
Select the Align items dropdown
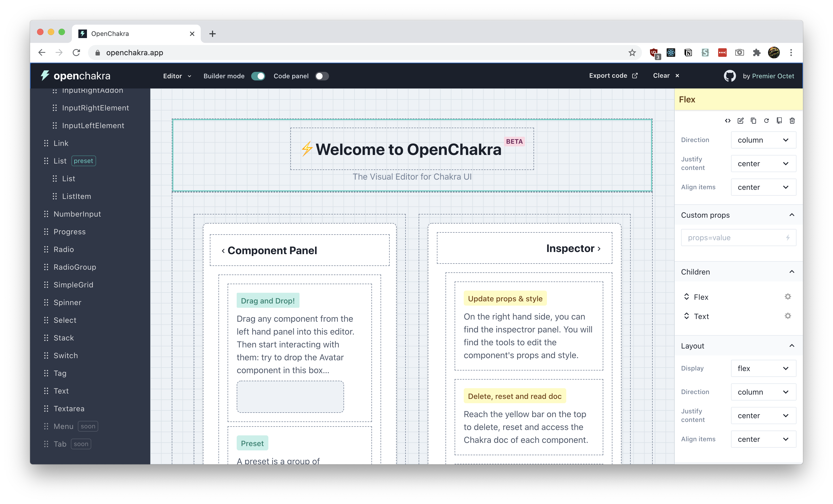(x=763, y=187)
